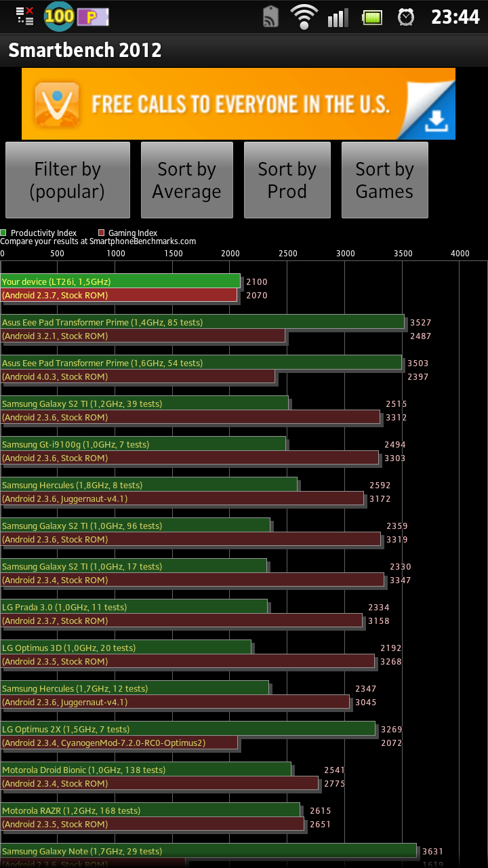
Task: Select the Your device LT26i productivity bar
Action: 121,281
